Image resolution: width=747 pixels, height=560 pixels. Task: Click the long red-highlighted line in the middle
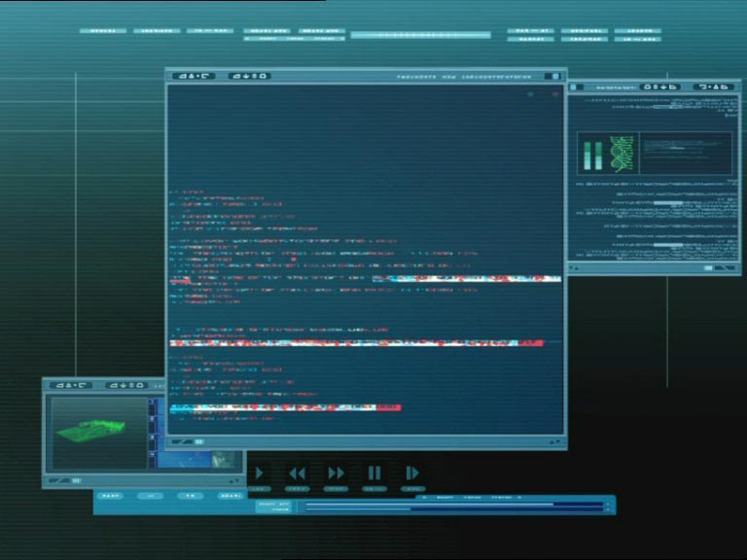356,343
